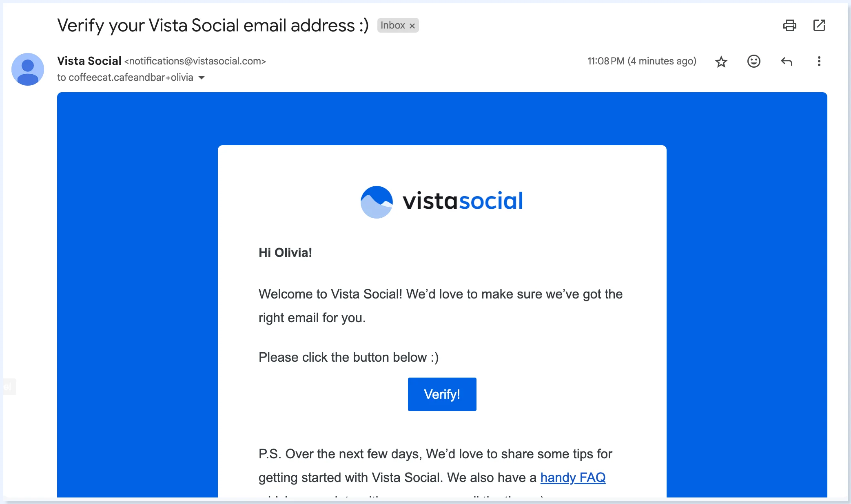Click the Inbox label tag
This screenshot has height=504, width=851.
pos(392,25)
